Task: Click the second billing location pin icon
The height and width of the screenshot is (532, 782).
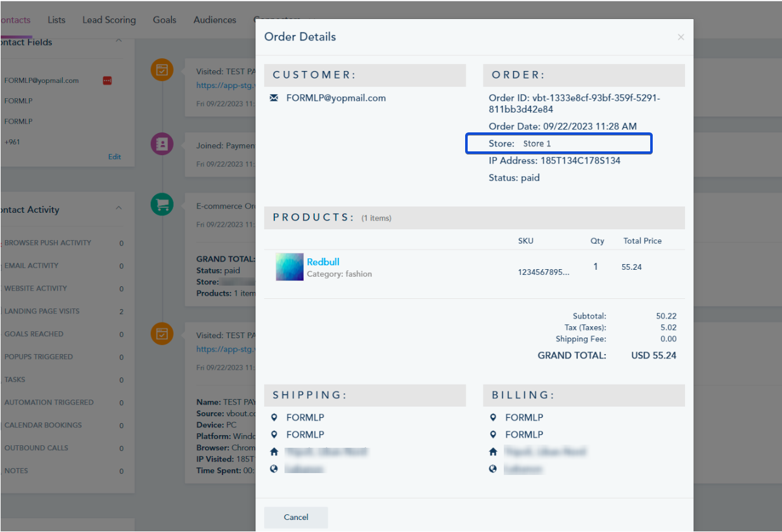Action: (493, 435)
